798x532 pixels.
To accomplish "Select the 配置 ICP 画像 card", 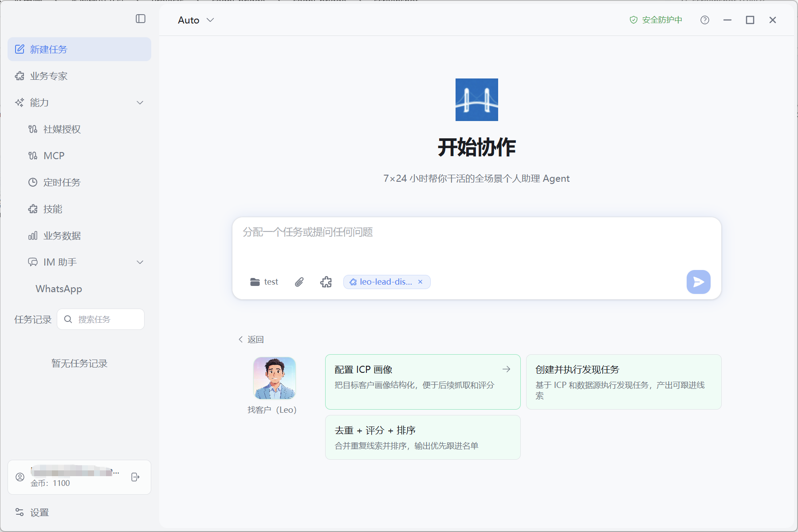I will point(423,382).
